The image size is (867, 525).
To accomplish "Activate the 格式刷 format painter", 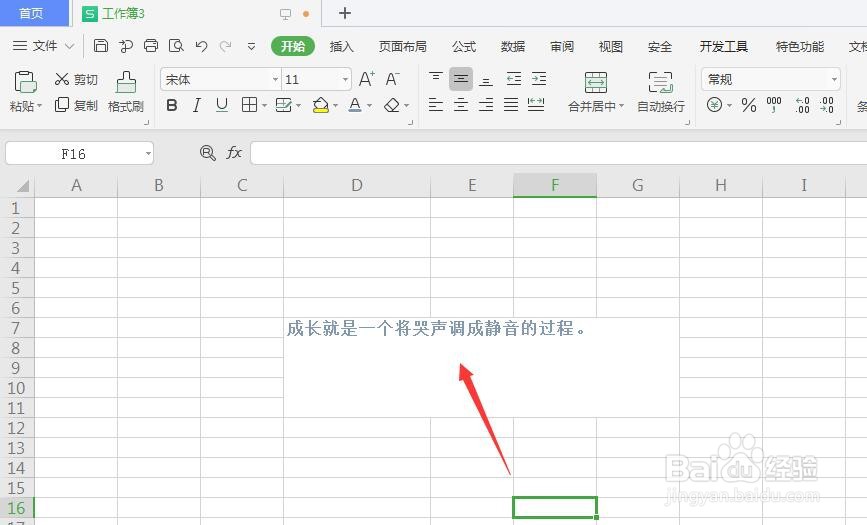I will [x=126, y=92].
